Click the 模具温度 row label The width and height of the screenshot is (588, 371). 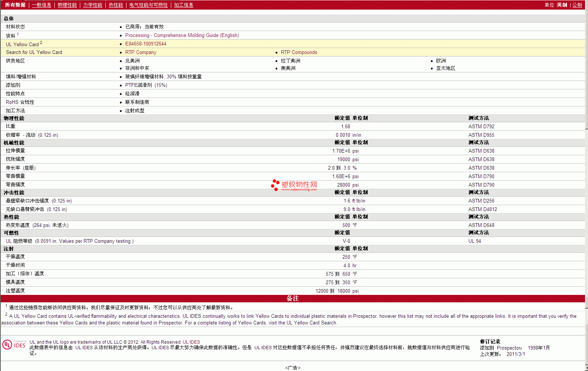pyautogui.click(x=16, y=282)
